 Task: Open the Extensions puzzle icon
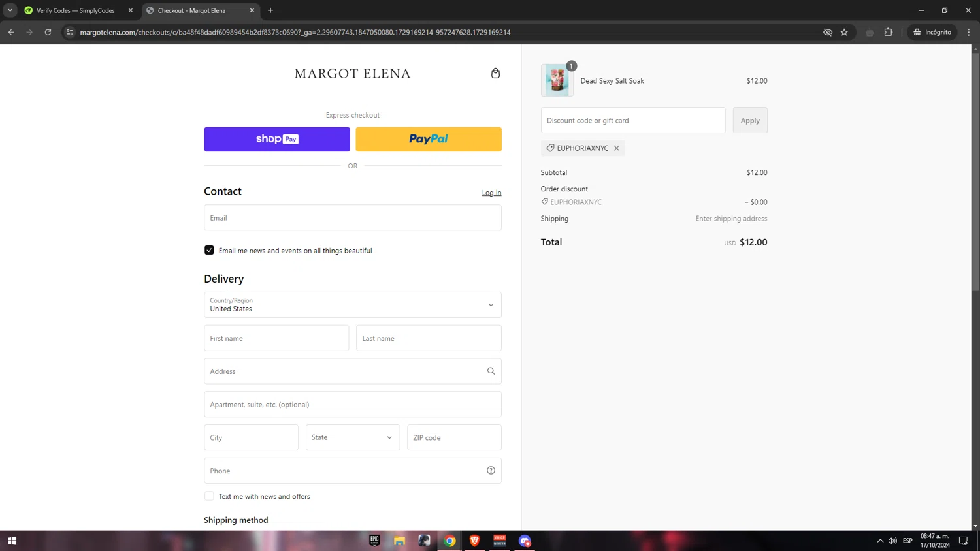tap(889, 32)
